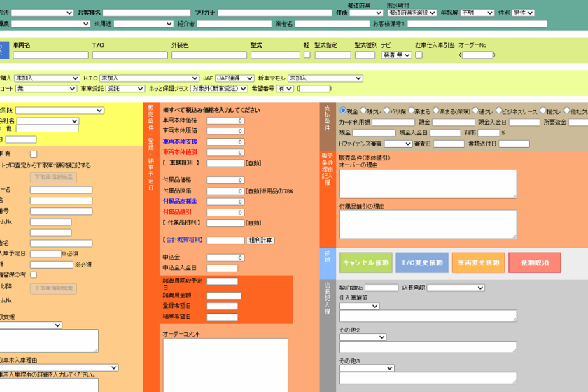Select the 現金 payment radio button
This screenshot has height=392, width=588.
[343, 111]
